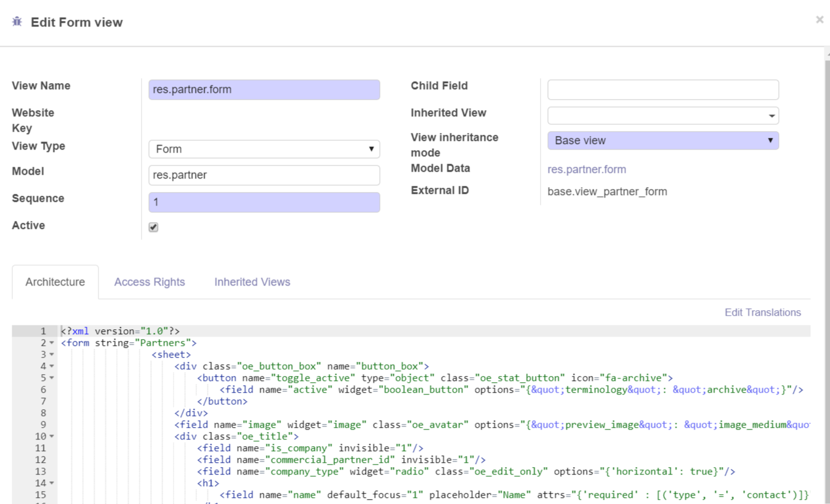The image size is (830, 504).
Task: Click the debug bug icon in header
Action: tap(17, 22)
